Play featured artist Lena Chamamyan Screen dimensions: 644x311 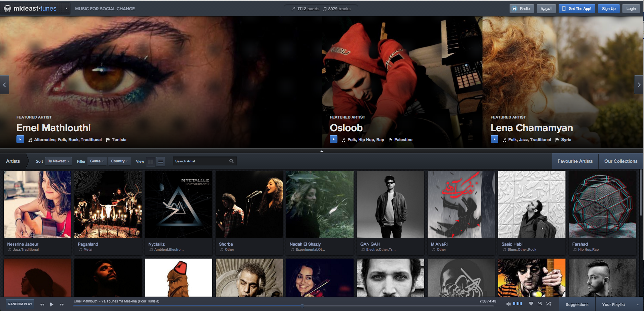pyautogui.click(x=494, y=139)
